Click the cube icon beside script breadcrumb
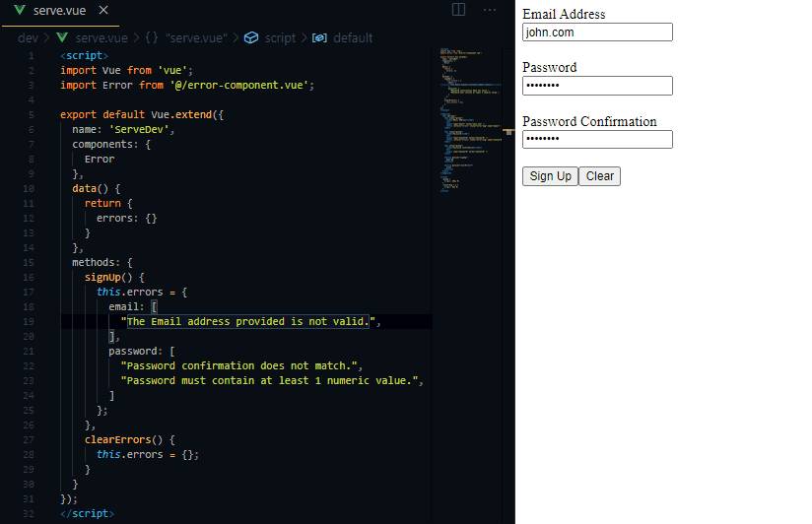The width and height of the screenshot is (812, 524). [251, 37]
